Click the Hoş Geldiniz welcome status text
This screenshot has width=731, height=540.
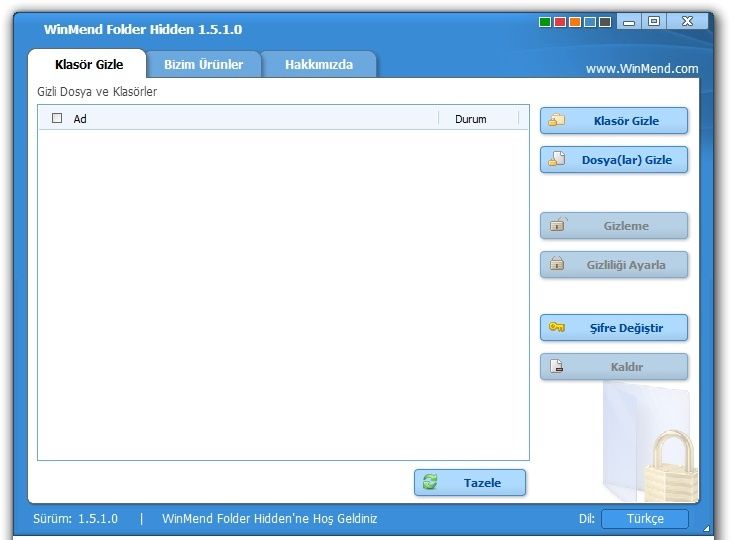coord(269,519)
